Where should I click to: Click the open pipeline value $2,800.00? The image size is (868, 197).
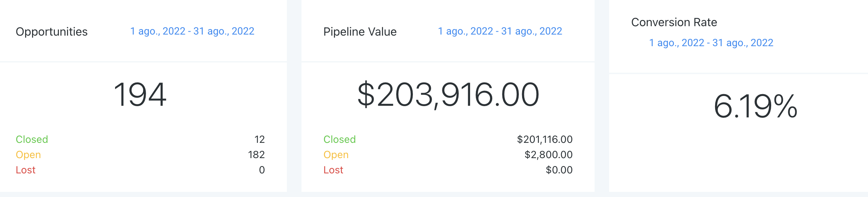pyautogui.click(x=548, y=154)
